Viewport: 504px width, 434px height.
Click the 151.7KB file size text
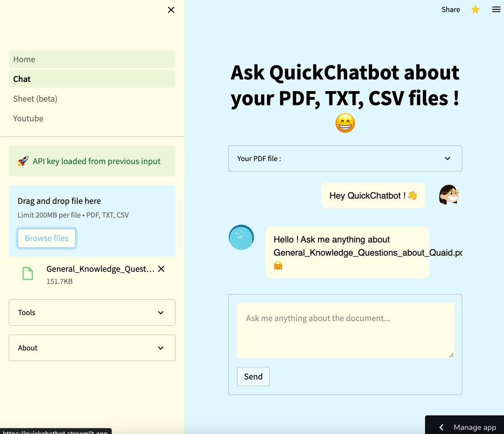point(60,281)
